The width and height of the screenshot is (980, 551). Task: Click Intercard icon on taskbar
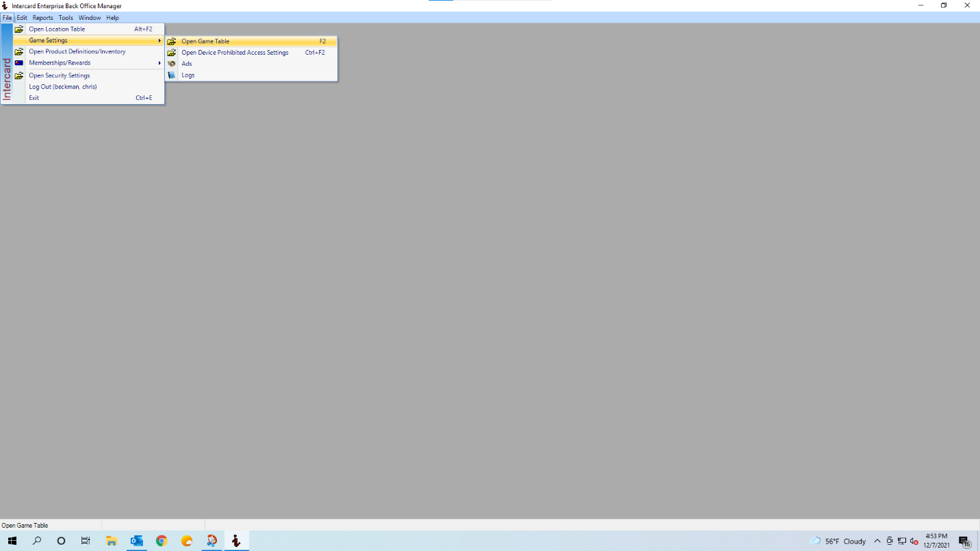[x=236, y=541]
